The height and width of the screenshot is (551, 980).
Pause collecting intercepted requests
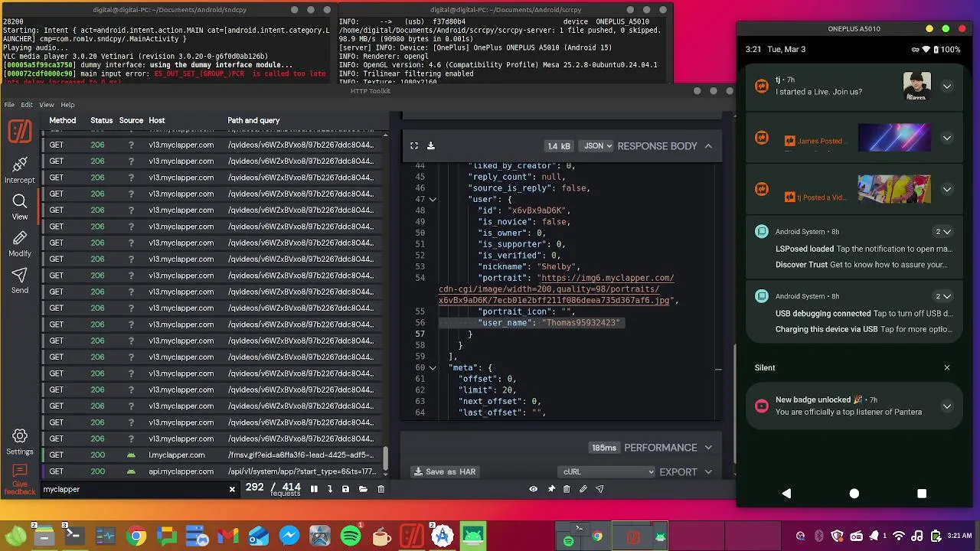(x=314, y=489)
